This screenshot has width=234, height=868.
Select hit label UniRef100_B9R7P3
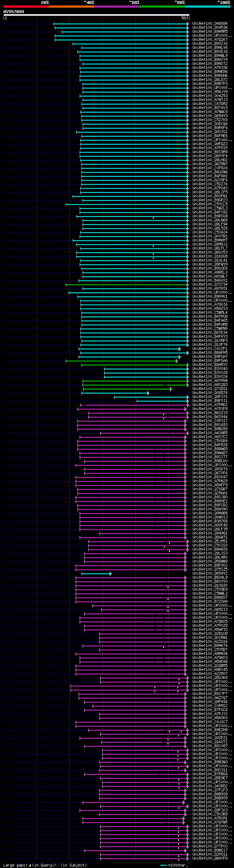coord(210,84)
